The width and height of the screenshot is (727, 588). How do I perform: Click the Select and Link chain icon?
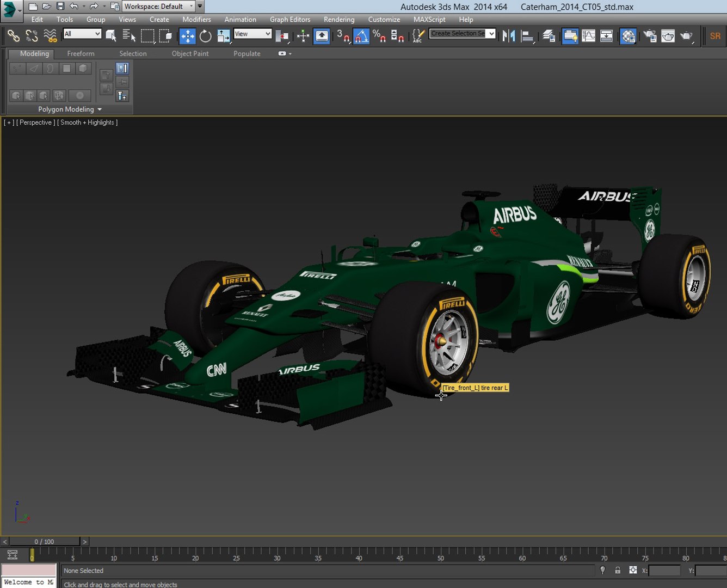[13, 36]
